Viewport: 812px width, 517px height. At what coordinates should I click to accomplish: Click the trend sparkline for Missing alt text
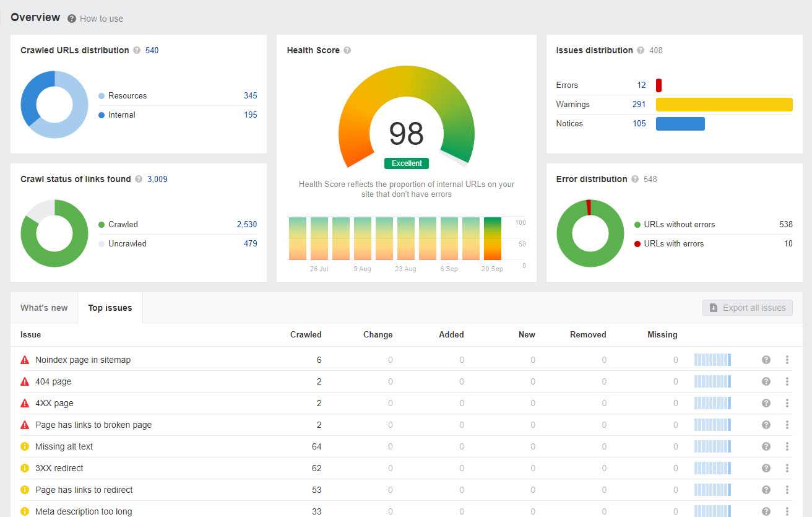(712, 446)
